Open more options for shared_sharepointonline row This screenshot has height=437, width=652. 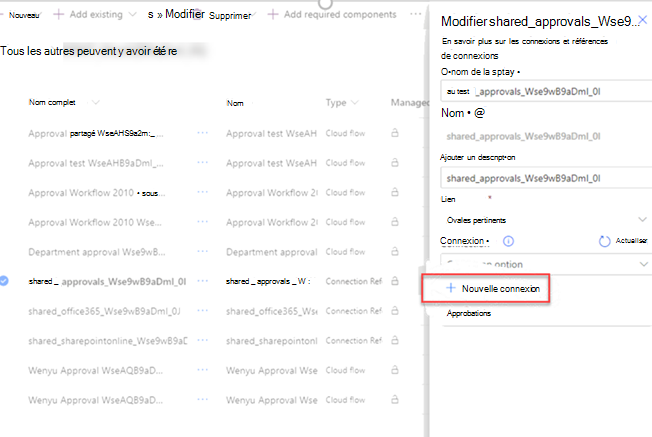pyautogui.click(x=203, y=340)
